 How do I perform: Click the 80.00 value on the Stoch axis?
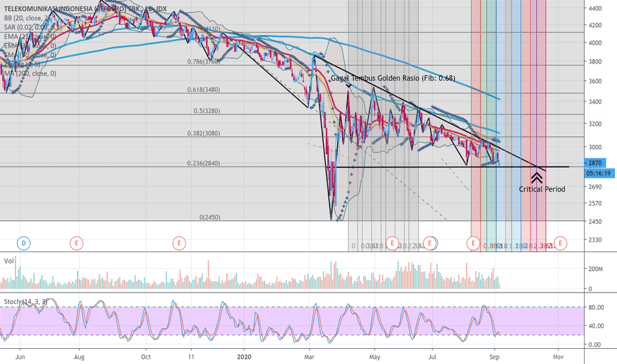pos(596,307)
